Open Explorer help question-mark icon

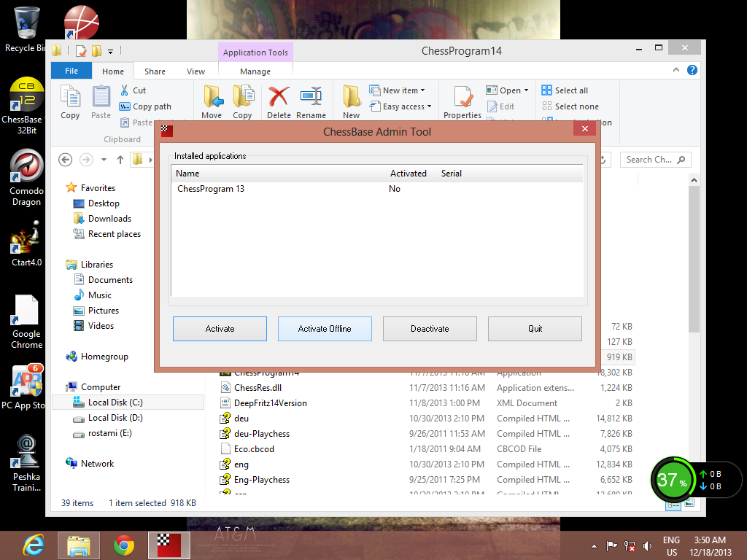click(x=692, y=70)
